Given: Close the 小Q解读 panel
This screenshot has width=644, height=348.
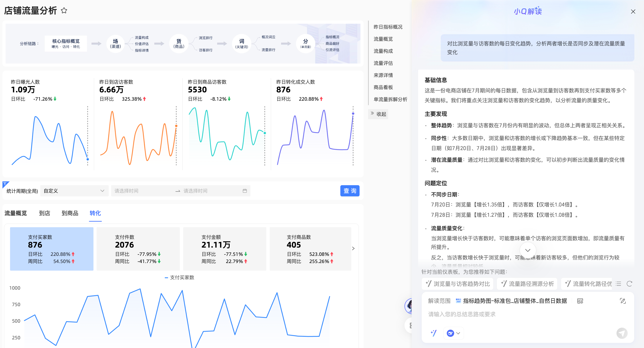Looking at the screenshot, I should (x=633, y=11).
